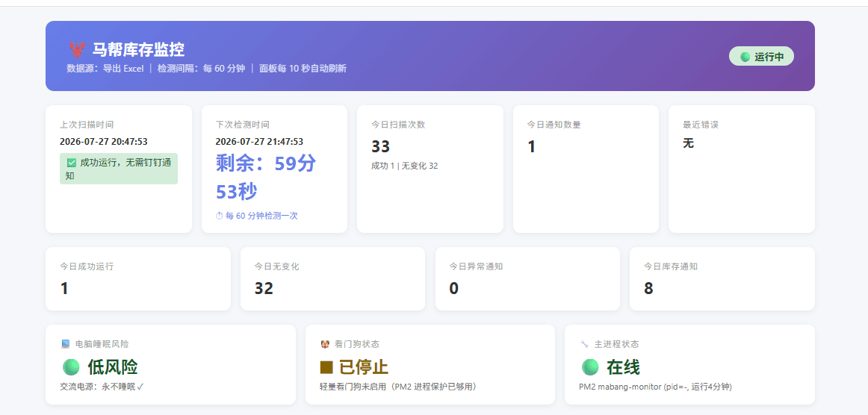Image resolution: width=868 pixels, height=415 pixels.
Task: Select the 马帮库存监控 title text
Action: (138, 50)
